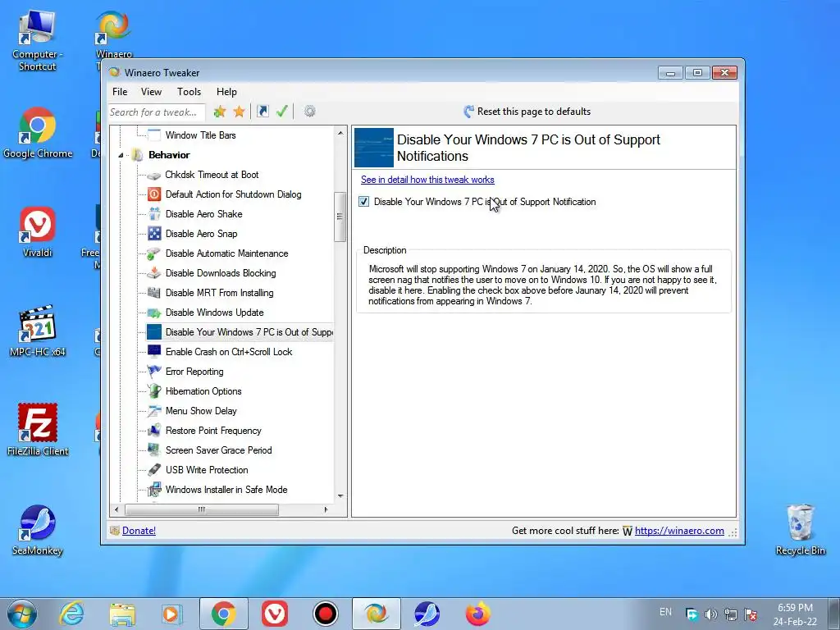This screenshot has height=630, width=840.
Task: Open Google Chrome desktop shortcut
Action: [x=38, y=133]
